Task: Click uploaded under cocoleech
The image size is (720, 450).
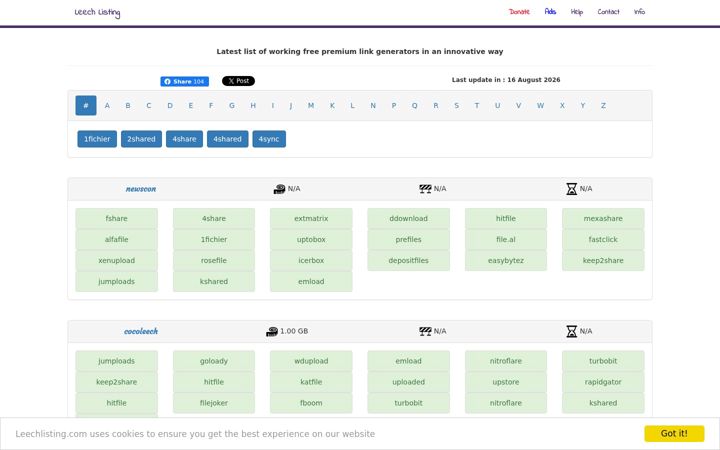Action: click(408, 382)
